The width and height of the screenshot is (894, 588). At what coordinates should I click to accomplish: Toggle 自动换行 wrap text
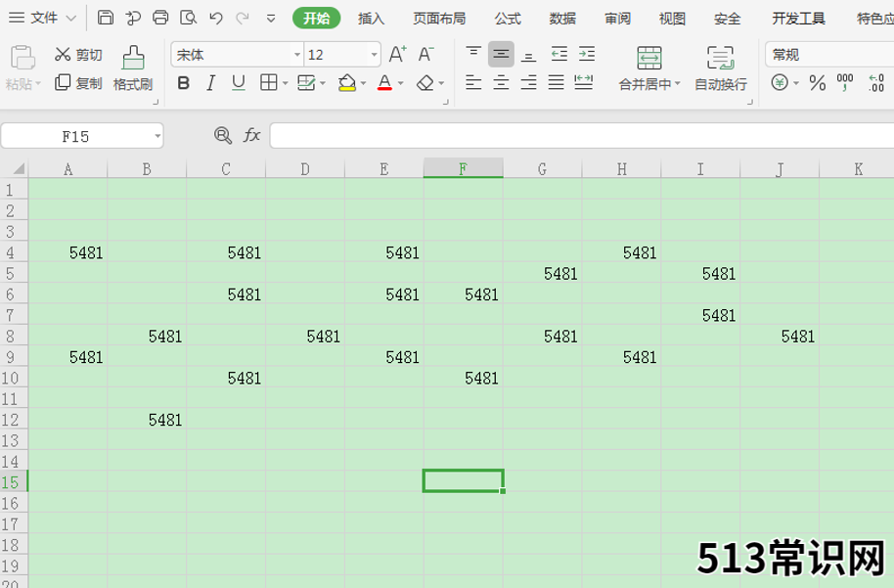(721, 68)
